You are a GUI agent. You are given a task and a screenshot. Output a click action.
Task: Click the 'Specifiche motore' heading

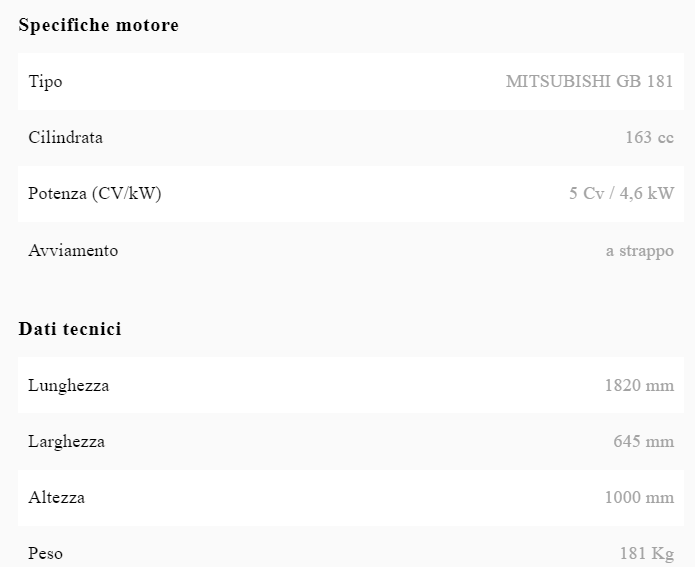click(98, 25)
